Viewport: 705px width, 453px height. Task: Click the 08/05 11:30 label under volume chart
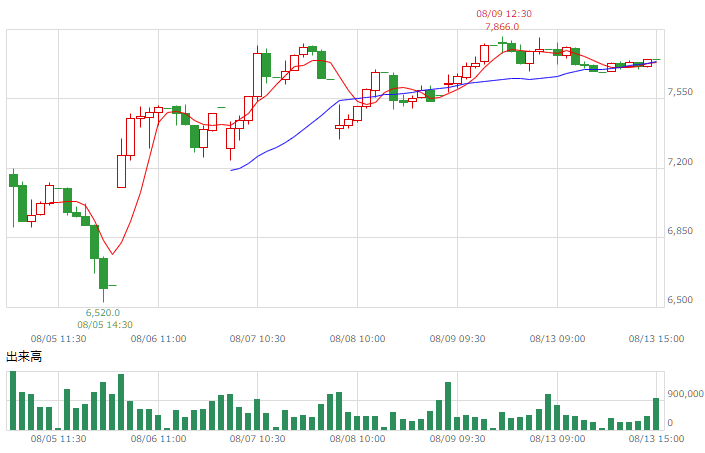click(58, 438)
